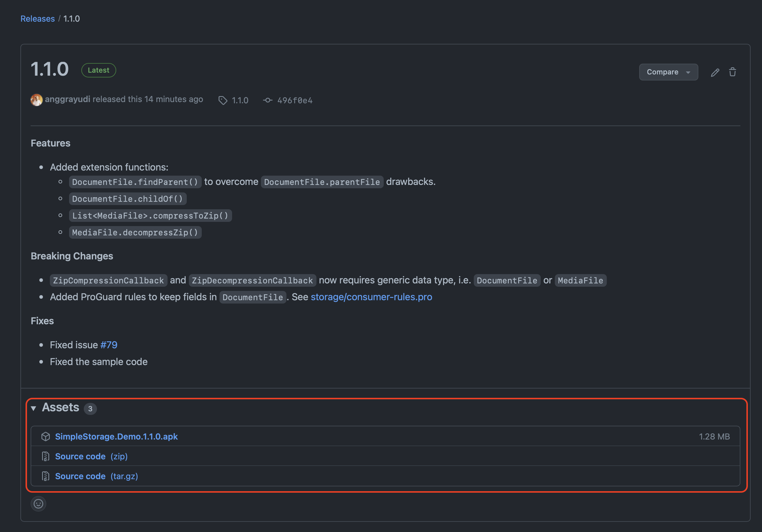Screen dimensions: 762x532
Task: Open the storage/consumer-rules.pro link
Action: (371, 297)
